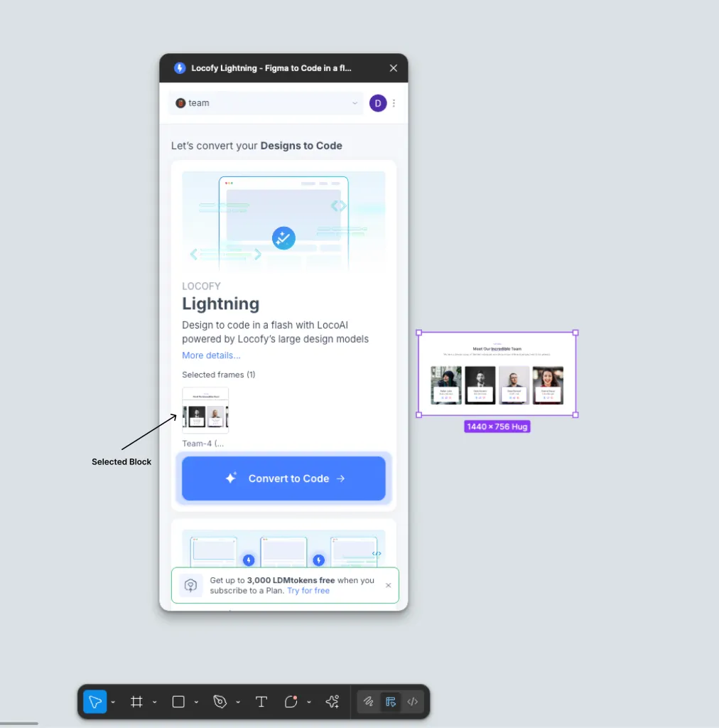Select the Rectangle shape tool
719x728 pixels.
(x=178, y=702)
